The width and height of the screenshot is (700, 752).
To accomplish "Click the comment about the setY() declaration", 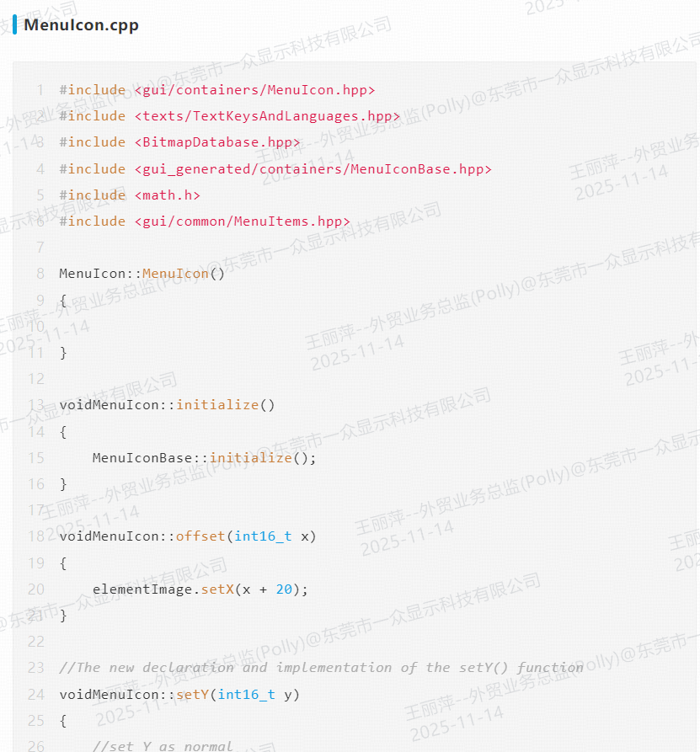I will 321,668.
